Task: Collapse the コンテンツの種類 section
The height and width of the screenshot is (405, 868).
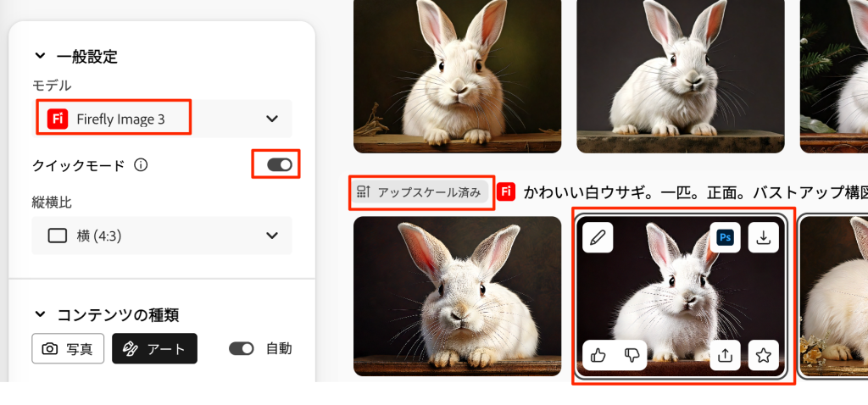Action: coord(40,314)
